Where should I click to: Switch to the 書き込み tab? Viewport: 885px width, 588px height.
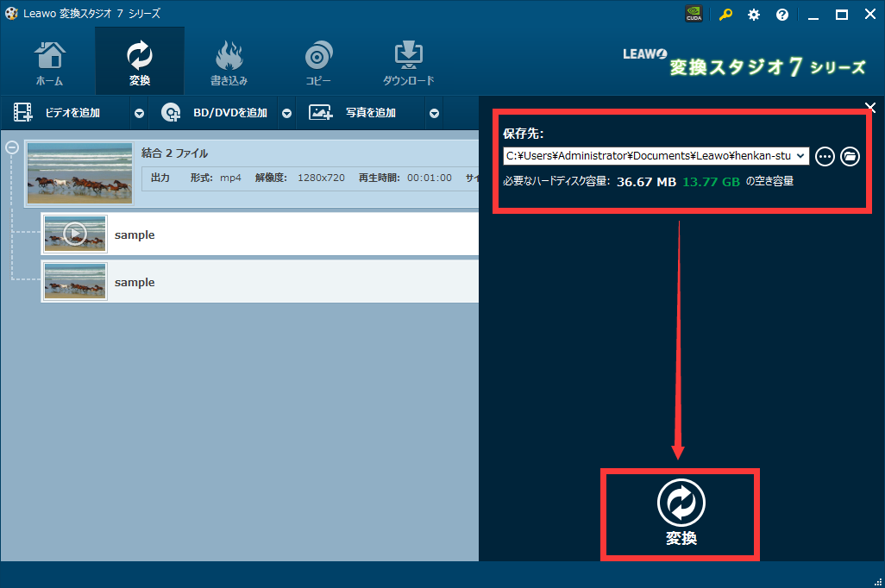coord(229,62)
